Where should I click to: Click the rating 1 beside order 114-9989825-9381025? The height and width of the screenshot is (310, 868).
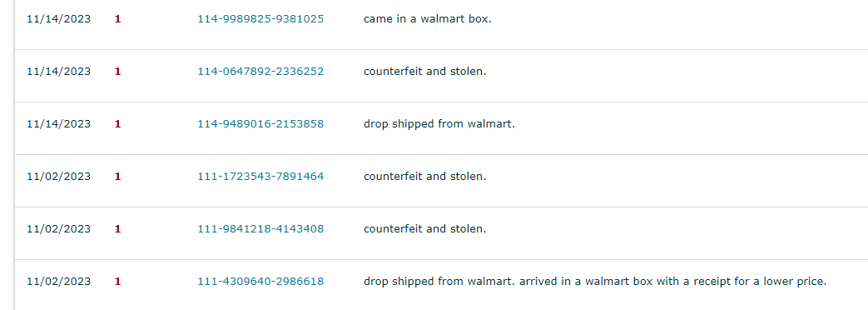[x=117, y=19]
